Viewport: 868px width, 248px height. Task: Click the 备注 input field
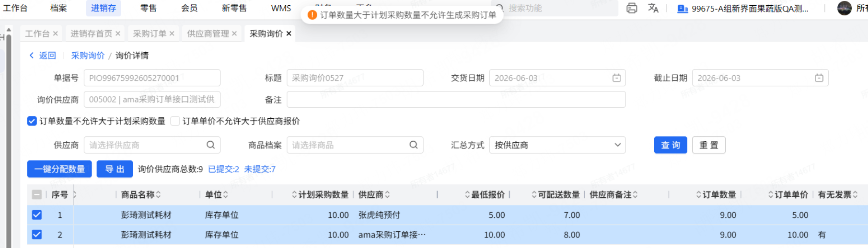[x=456, y=99]
